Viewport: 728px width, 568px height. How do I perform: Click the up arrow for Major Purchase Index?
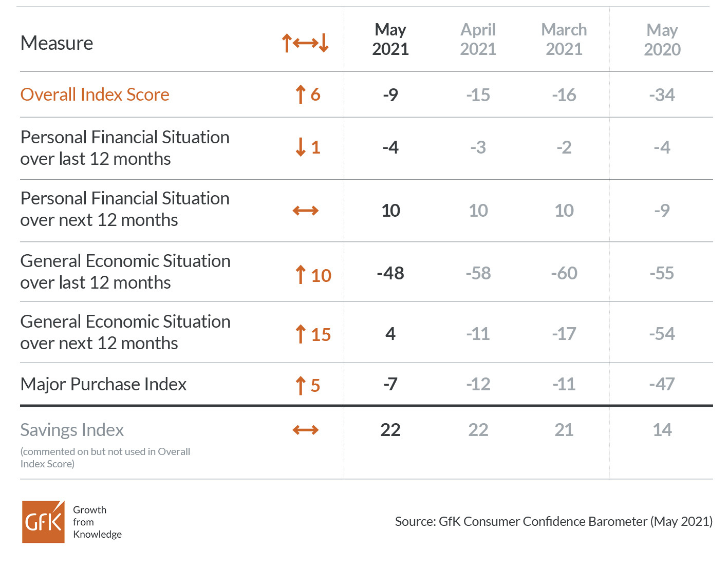(x=301, y=385)
